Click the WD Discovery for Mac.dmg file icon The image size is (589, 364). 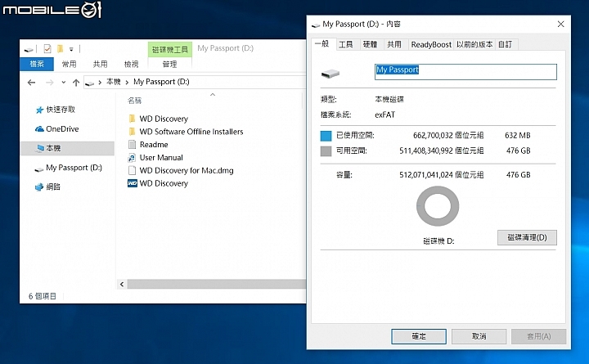coord(133,170)
